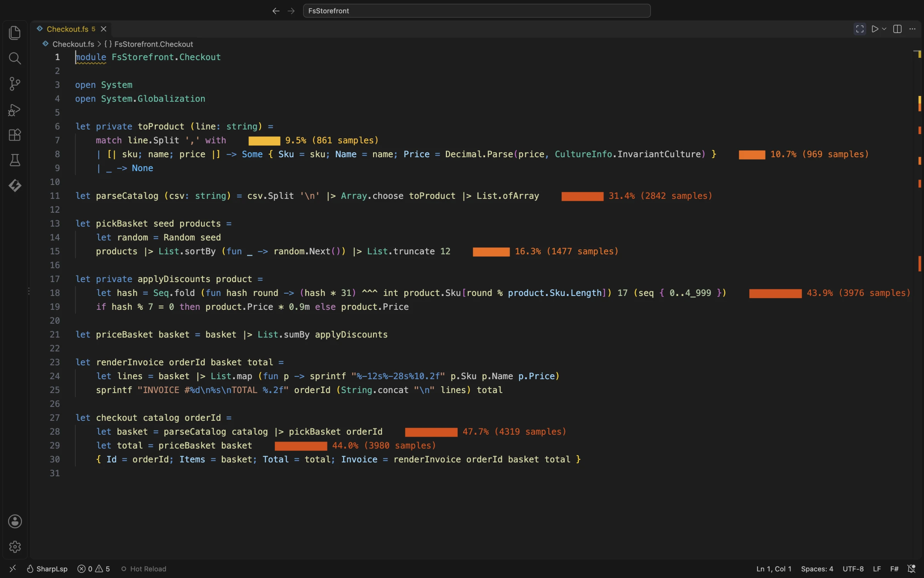The image size is (924, 578).
Task: Change line ending via LF
Action: (877, 569)
